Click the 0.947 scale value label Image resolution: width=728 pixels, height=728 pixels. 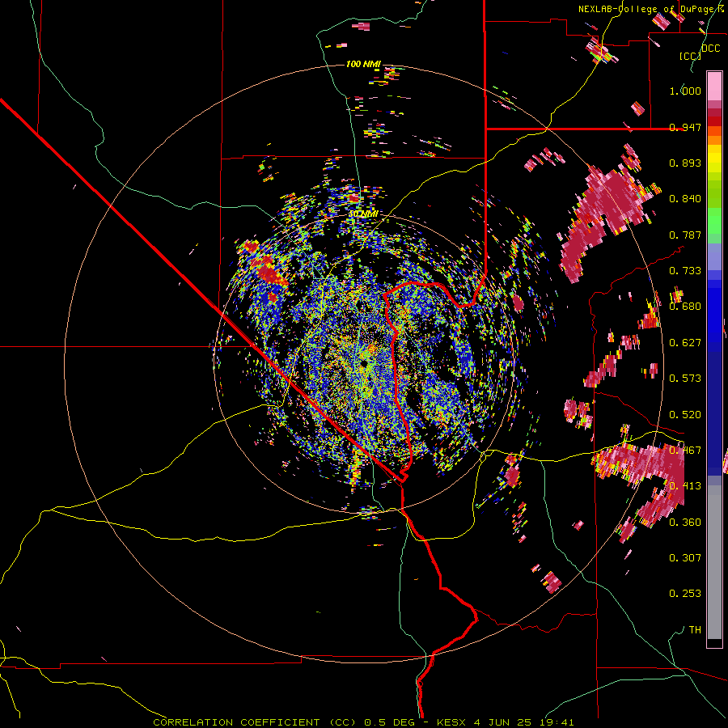click(x=685, y=127)
